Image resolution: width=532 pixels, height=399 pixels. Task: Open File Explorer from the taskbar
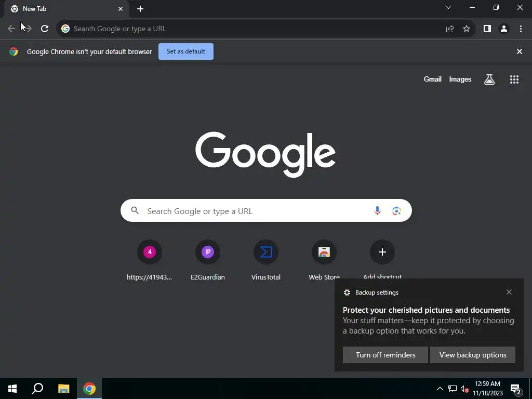tap(63, 389)
